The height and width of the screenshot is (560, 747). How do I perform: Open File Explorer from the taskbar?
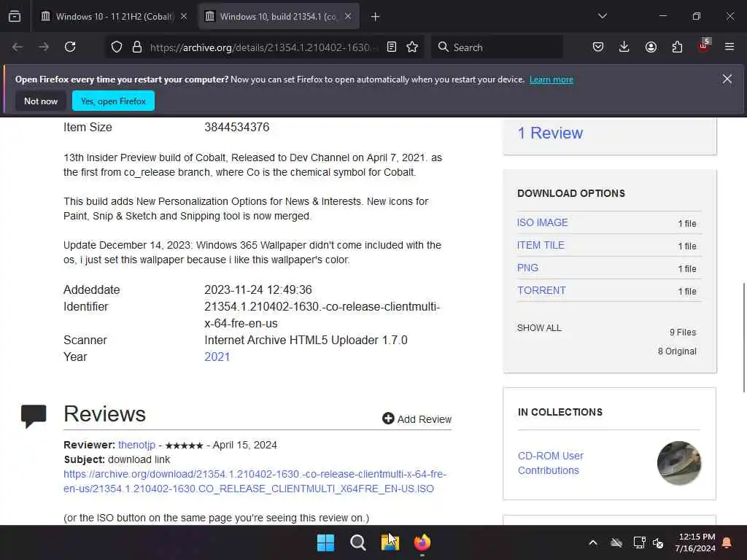(x=390, y=542)
